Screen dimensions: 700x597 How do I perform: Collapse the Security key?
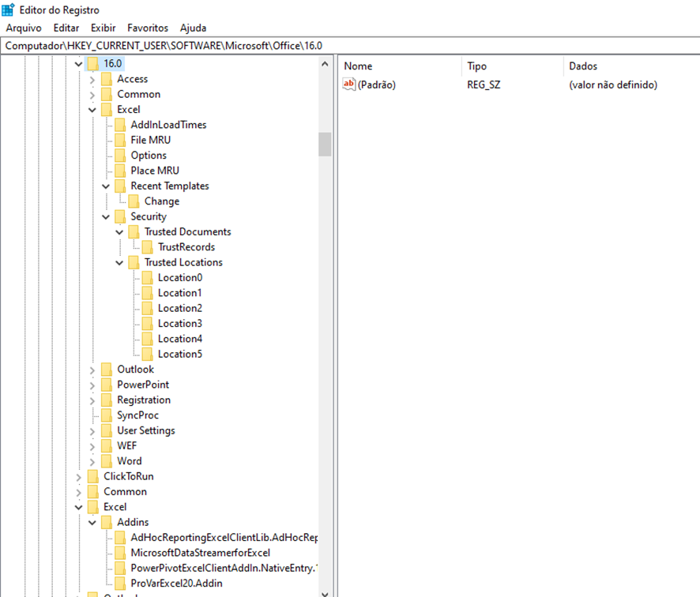[x=106, y=217]
